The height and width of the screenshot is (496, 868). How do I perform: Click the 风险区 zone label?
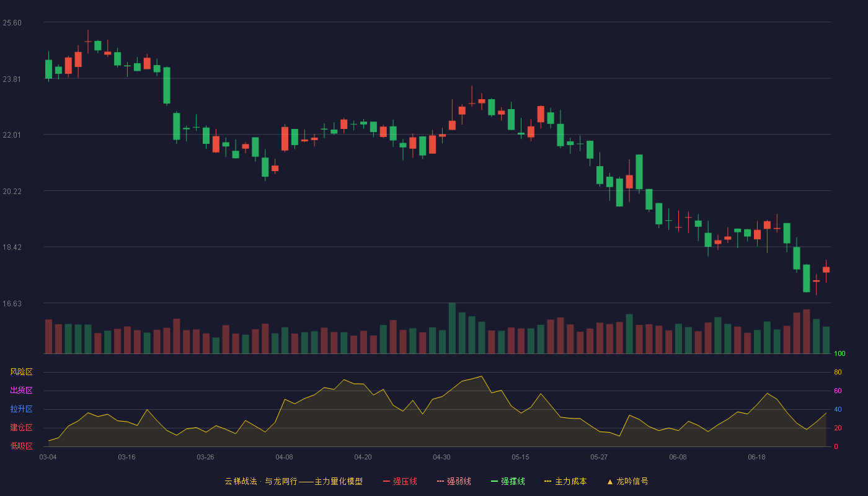point(21,372)
